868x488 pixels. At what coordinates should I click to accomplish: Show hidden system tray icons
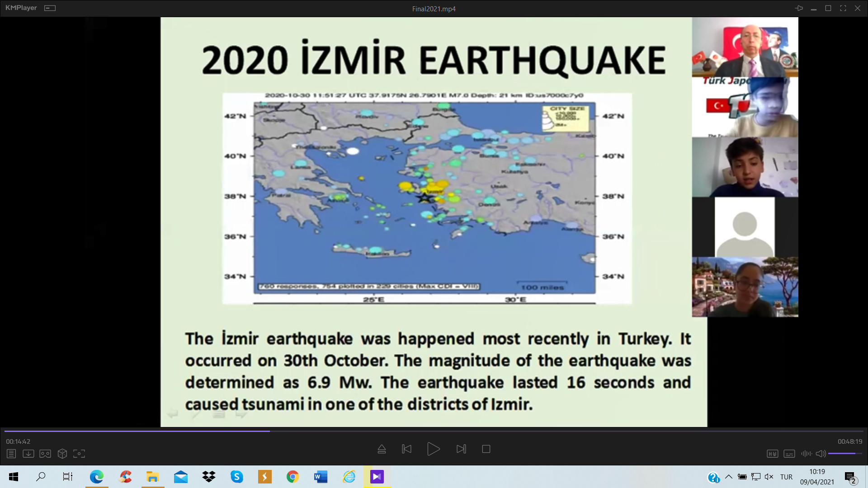coord(729,477)
